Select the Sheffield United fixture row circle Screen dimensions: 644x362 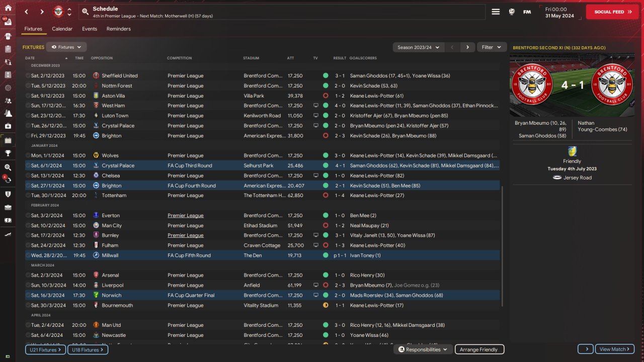pos(28,76)
